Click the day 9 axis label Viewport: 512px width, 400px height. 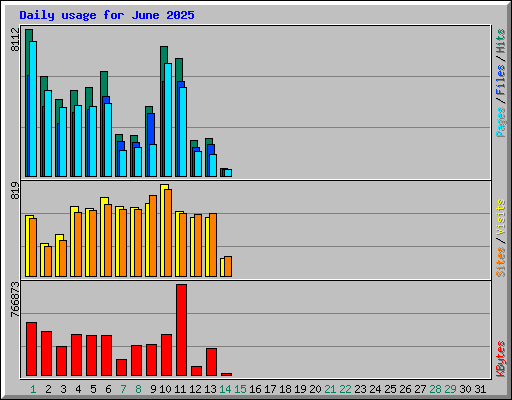pyautogui.click(x=153, y=389)
